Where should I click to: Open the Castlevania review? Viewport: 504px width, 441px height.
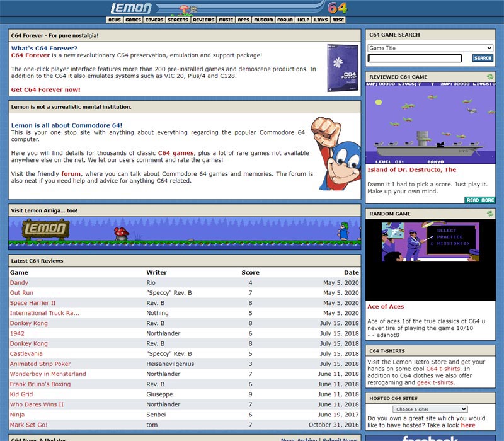(26, 353)
